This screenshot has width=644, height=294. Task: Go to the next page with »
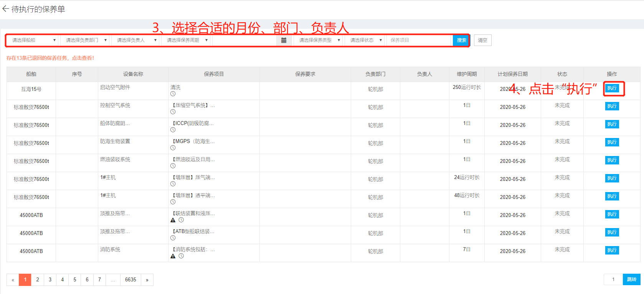[x=147, y=280]
